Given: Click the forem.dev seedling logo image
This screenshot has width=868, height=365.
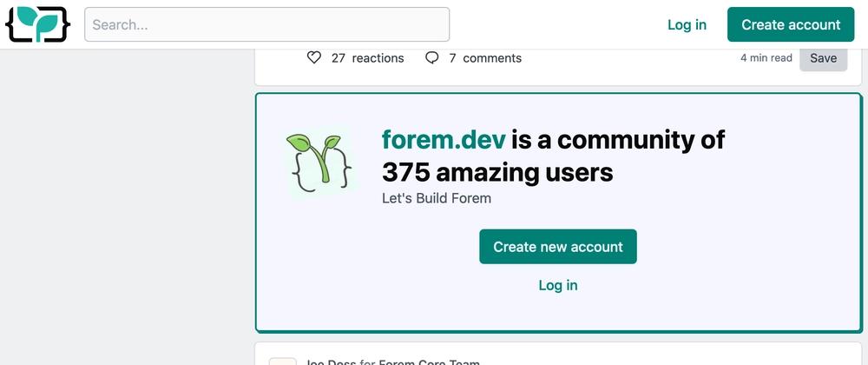Looking at the screenshot, I should (319, 163).
